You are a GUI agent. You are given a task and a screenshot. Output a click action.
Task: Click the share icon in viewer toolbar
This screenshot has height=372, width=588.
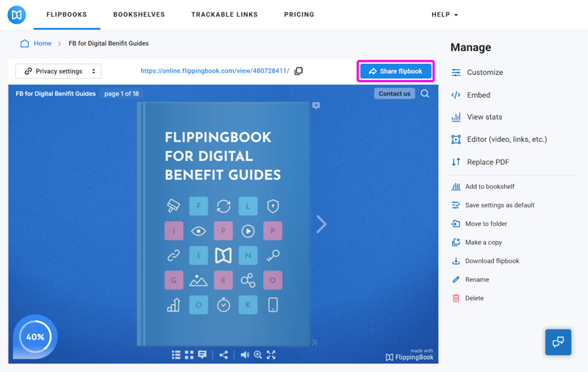tap(223, 355)
